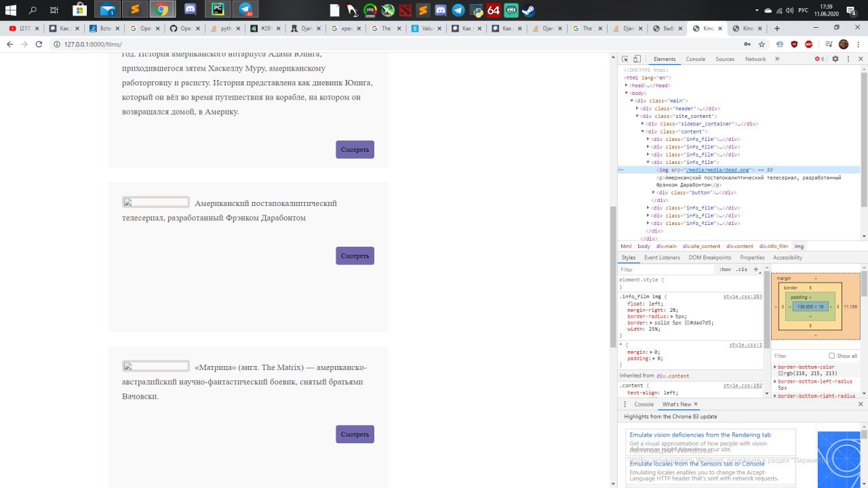Switch to the Sources panel tab

coord(725,59)
